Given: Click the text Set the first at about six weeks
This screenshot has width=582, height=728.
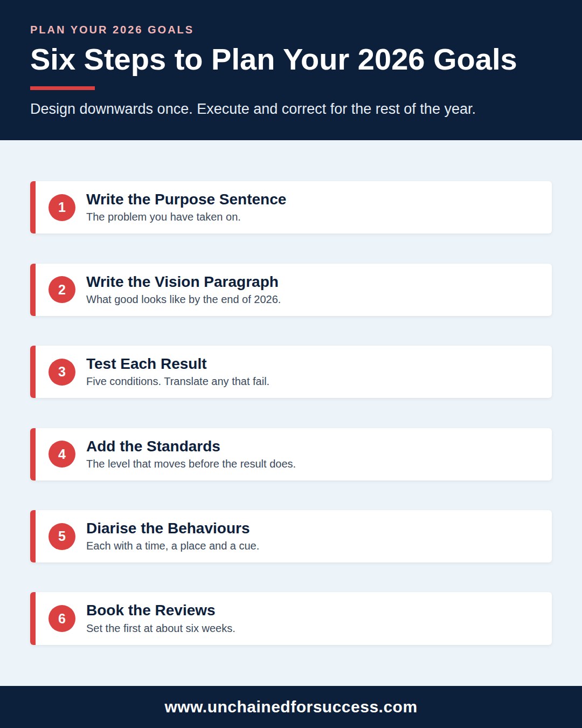Looking at the screenshot, I should pyautogui.click(x=161, y=628).
